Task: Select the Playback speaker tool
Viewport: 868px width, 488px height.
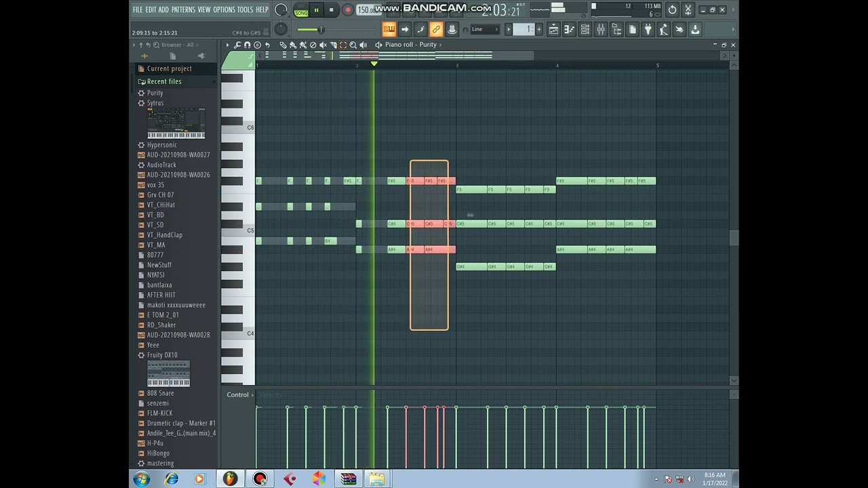Action: click(363, 45)
